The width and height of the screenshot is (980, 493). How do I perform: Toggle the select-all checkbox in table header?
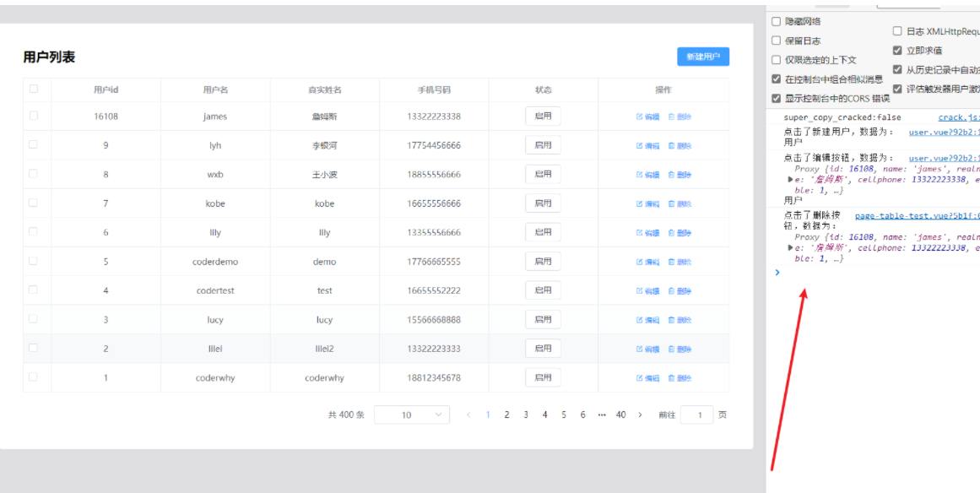(x=34, y=89)
